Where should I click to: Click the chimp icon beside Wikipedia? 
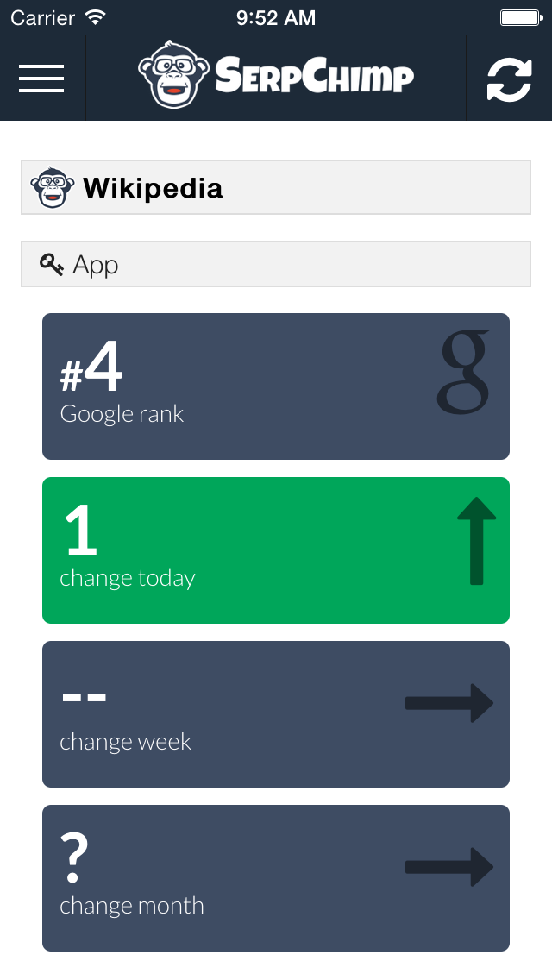52,187
